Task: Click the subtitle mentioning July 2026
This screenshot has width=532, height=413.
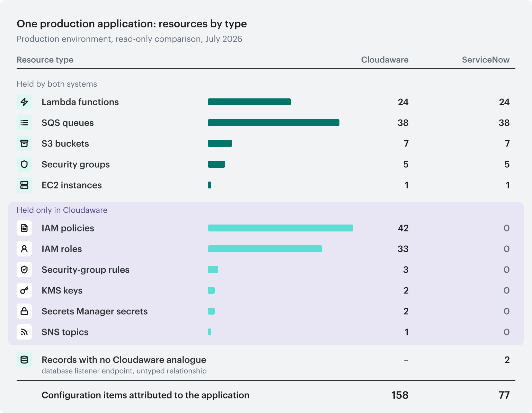Action: click(129, 39)
